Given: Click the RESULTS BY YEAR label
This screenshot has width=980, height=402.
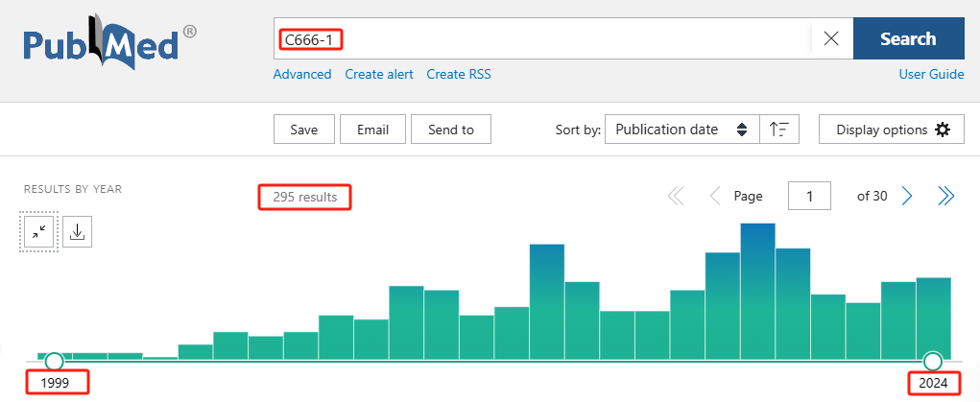Looking at the screenshot, I should tap(73, 189).
